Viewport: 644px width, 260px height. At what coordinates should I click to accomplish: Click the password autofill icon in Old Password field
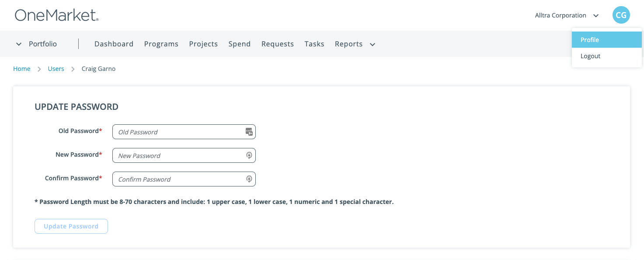pos(249,131)
